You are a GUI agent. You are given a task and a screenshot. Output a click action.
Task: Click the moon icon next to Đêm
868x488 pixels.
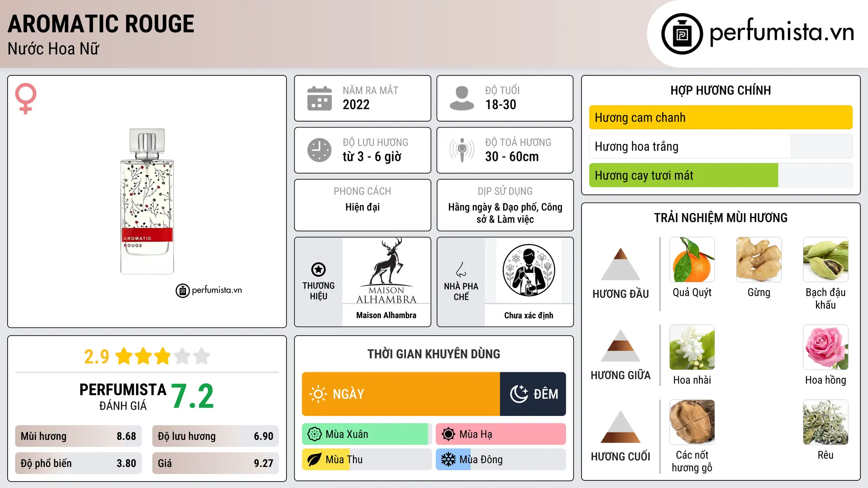(519, 394)
